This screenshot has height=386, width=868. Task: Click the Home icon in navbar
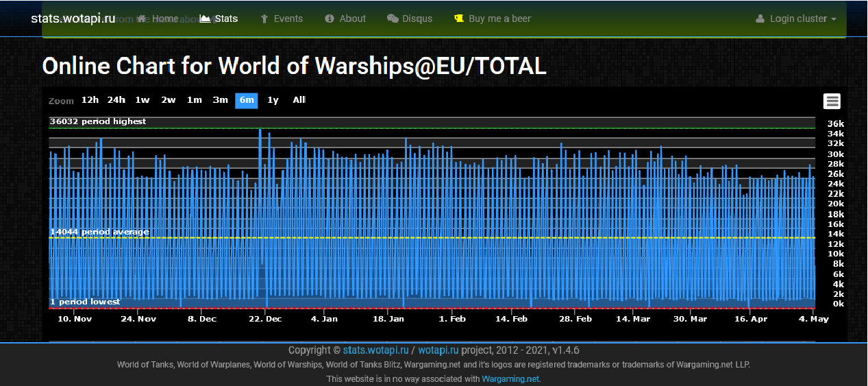pyautogui.click(x=142, y=19)
